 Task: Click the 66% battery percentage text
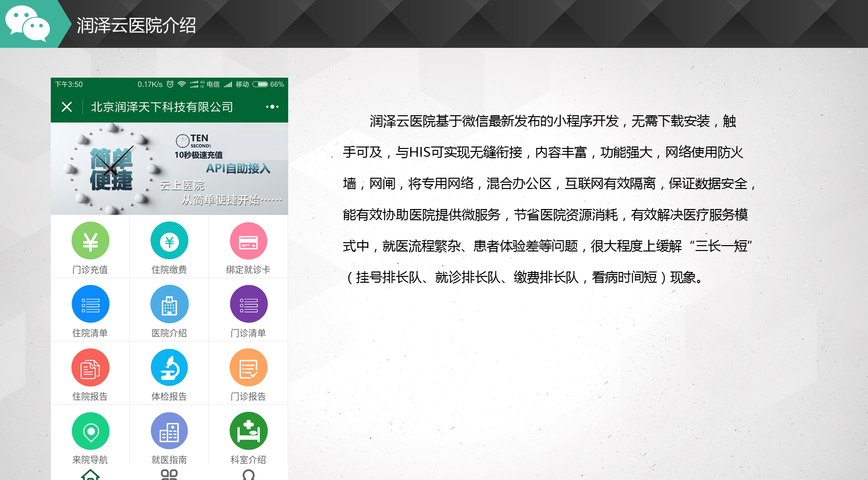click(x=277, y=84)
